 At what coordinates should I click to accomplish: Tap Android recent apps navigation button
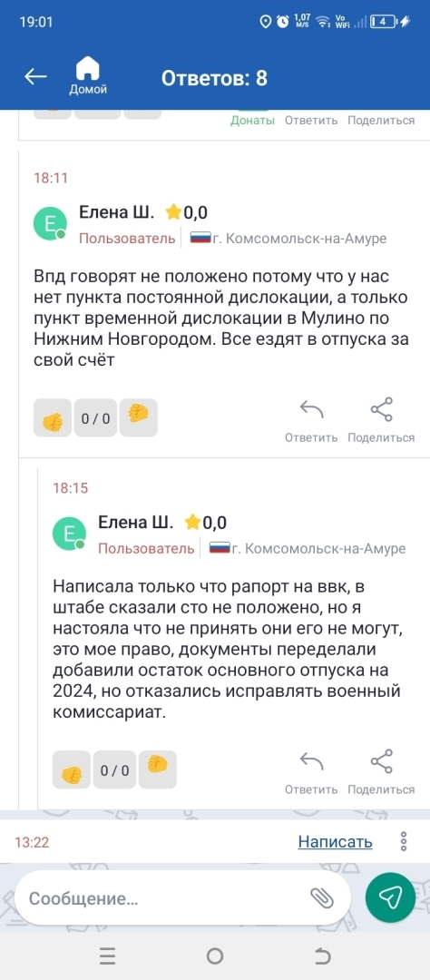(x=107, y=955)
